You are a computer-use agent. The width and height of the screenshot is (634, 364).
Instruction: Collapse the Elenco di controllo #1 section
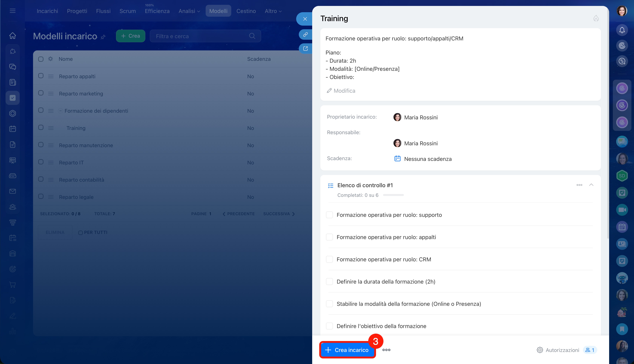point(591,185)
